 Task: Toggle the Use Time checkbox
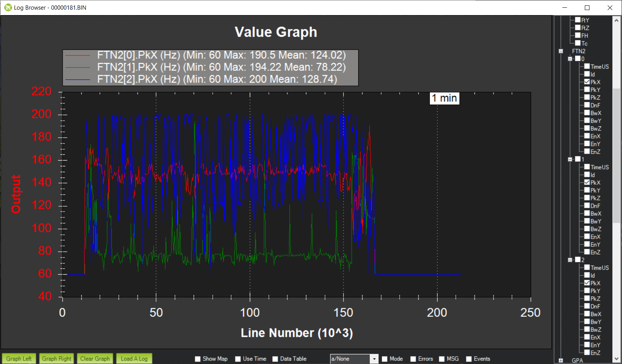point(238,359)
